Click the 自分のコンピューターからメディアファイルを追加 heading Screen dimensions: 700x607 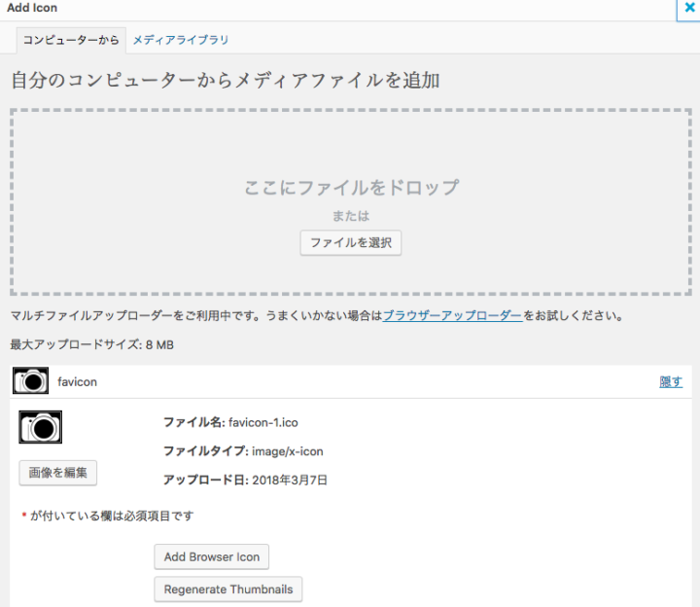point(225,80)
